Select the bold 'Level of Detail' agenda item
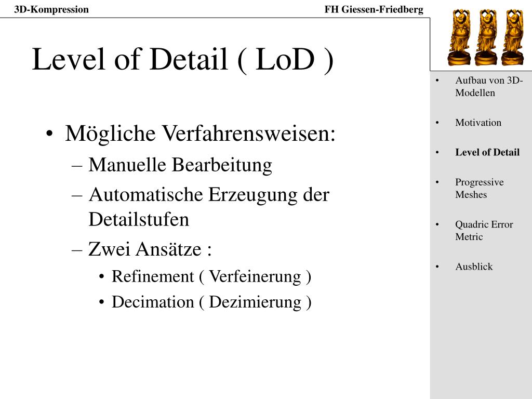Image resolution: width=532 pixels, height=399 pixels. coord(487,152)
